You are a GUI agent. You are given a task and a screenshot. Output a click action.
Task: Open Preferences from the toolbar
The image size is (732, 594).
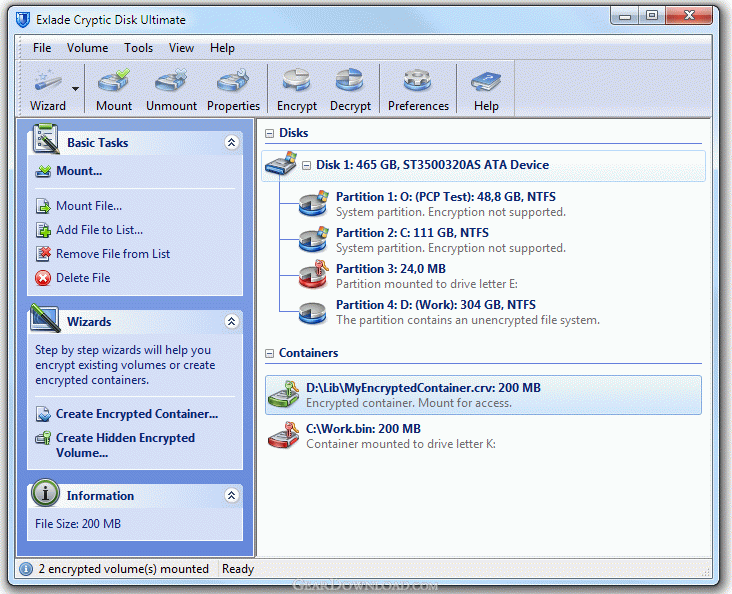pos(418,91)
